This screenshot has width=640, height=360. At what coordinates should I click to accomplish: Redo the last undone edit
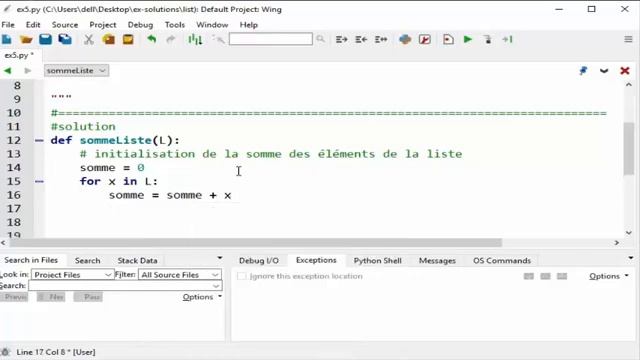171,39
